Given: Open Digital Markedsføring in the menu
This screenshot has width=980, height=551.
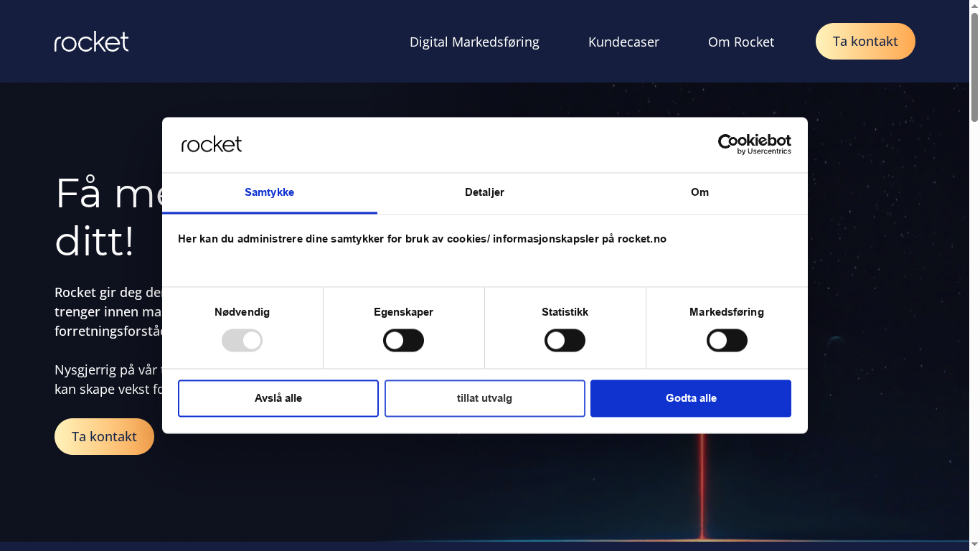Looking at the screenshot, I should click(474, 42).
